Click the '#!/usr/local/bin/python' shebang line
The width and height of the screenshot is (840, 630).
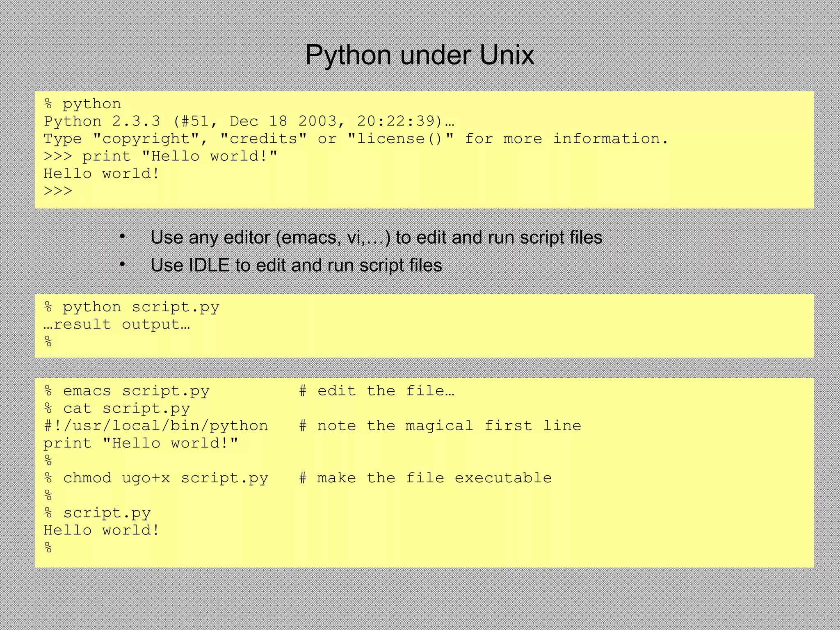[156, 426]
